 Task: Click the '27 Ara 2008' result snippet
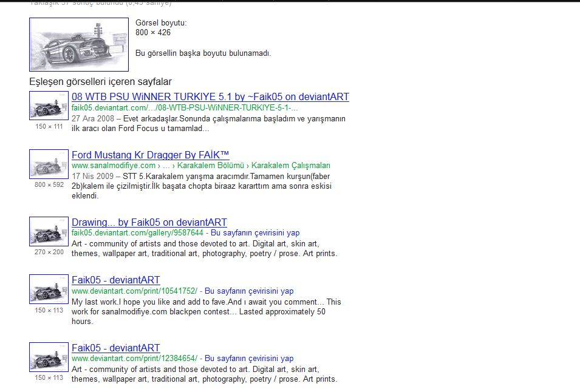pos(208,124)
